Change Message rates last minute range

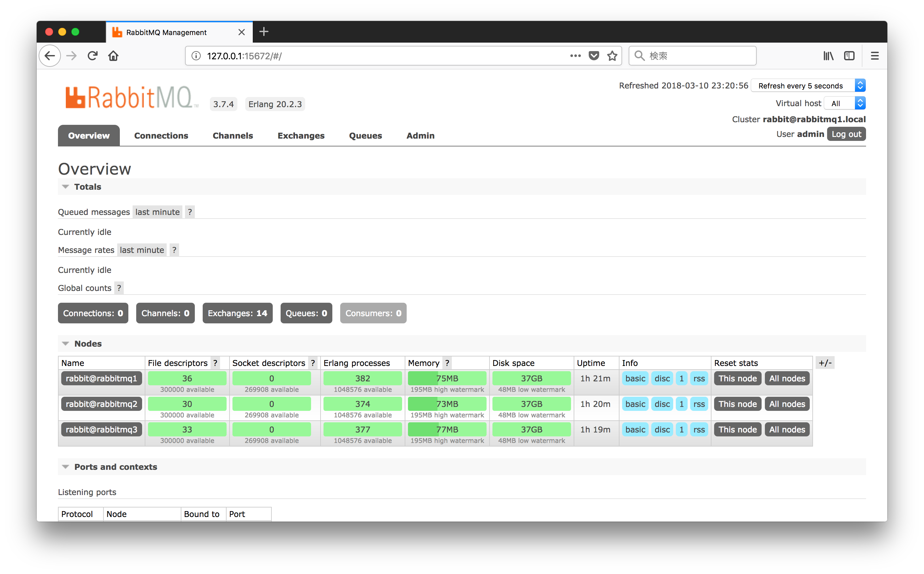point(142,250)
